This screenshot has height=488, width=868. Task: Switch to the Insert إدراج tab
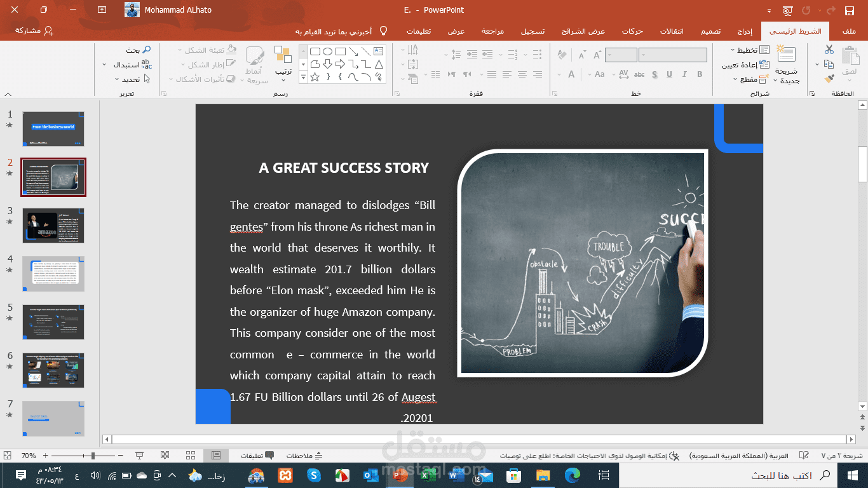[x=745, y=31]
